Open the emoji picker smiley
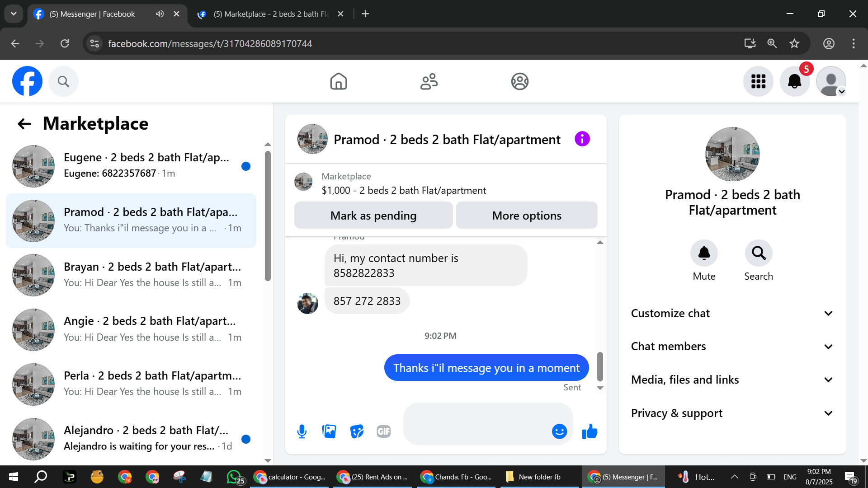Viewport: 868px width, 488px height. (559, 432)
